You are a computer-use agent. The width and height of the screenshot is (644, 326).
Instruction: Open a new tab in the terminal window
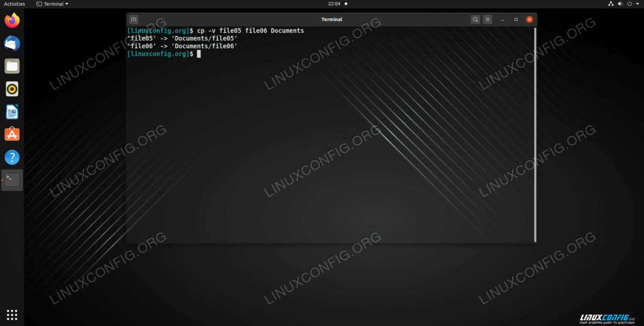[x=134, y=19]
